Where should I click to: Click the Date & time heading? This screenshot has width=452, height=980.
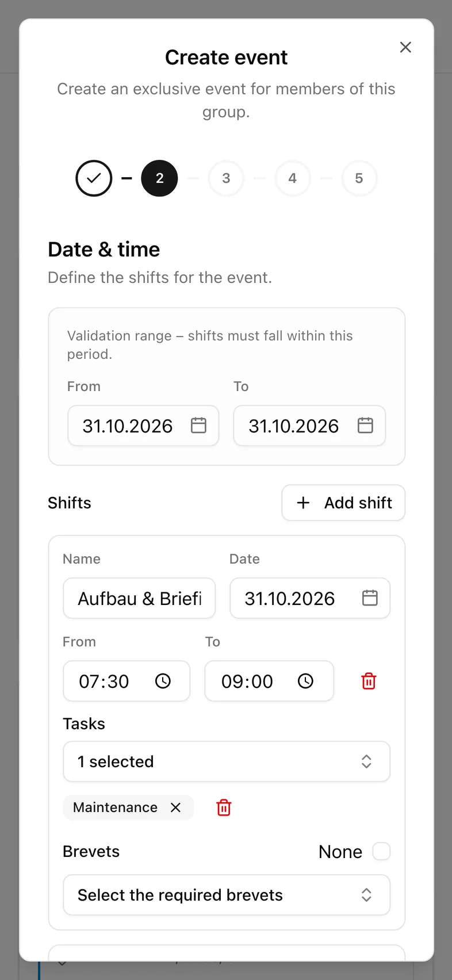(104, 250)
